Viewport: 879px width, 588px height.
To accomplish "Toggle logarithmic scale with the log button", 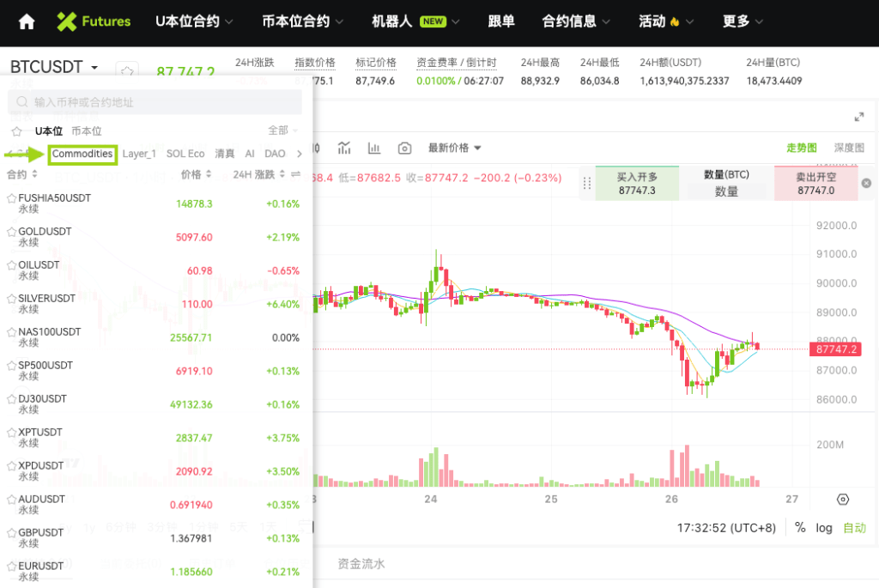I will pos(824,528).
